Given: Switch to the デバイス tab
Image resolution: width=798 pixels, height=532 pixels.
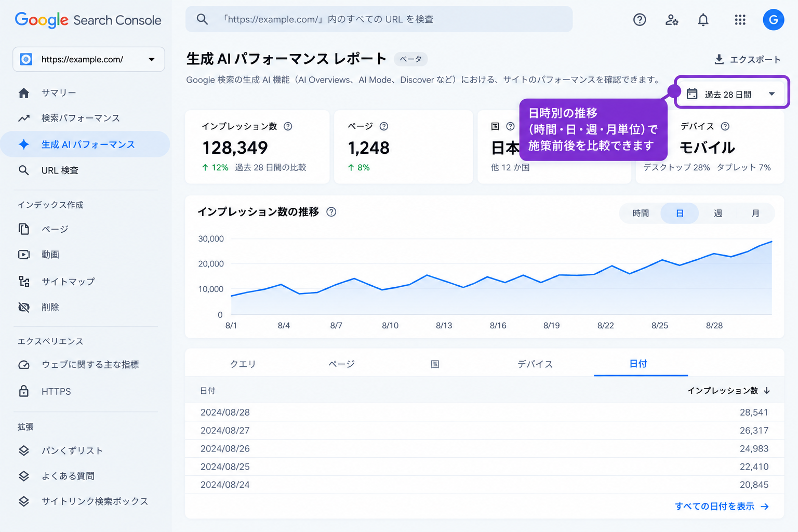Looking at the screenshot, I should [x=535, y=364].
